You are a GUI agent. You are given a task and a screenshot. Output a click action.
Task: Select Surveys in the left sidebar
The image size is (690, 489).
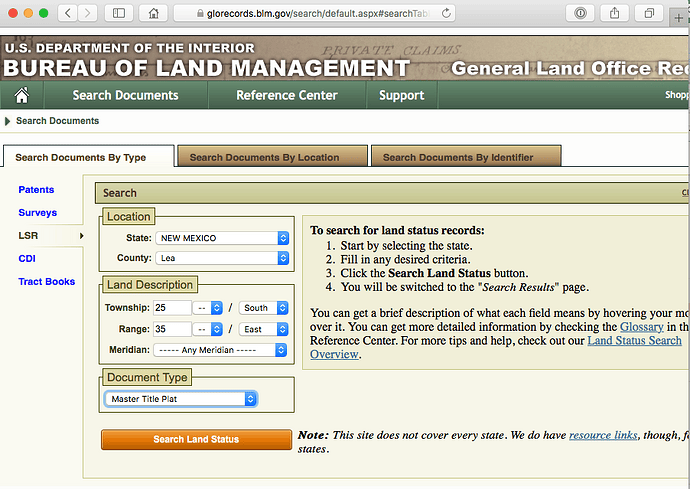click(x=37, y=213)
